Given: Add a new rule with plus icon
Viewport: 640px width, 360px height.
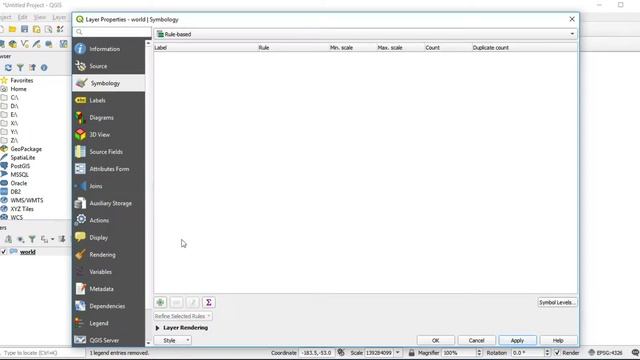Looking at the screenshot, I should click(160, 302).
